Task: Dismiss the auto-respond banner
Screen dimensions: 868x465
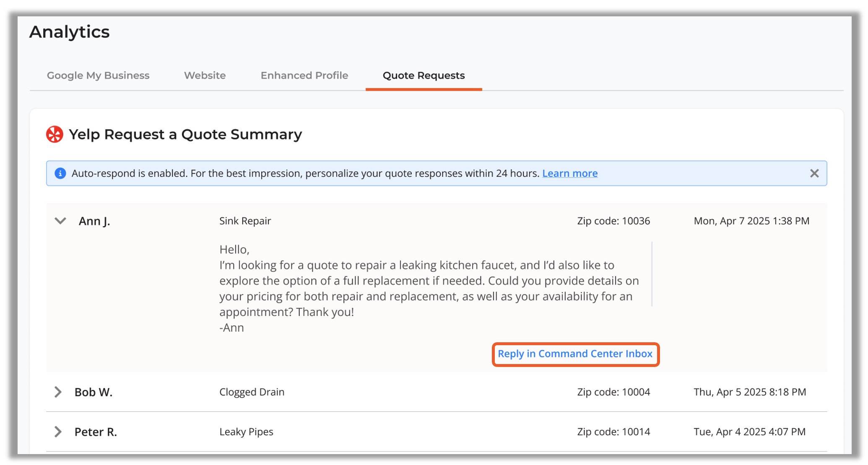Action: (x=814, y=173)
